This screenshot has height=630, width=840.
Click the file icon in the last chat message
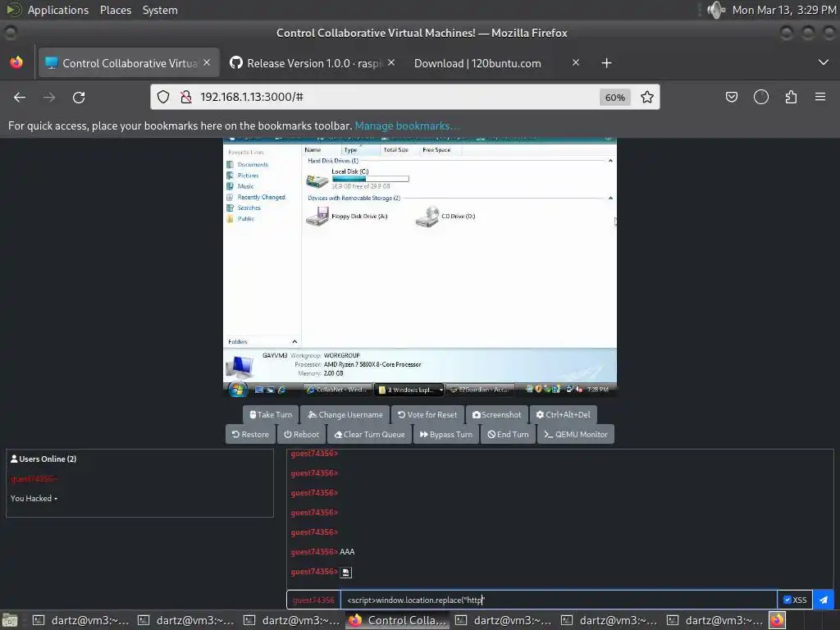click(x=346, y=572)
